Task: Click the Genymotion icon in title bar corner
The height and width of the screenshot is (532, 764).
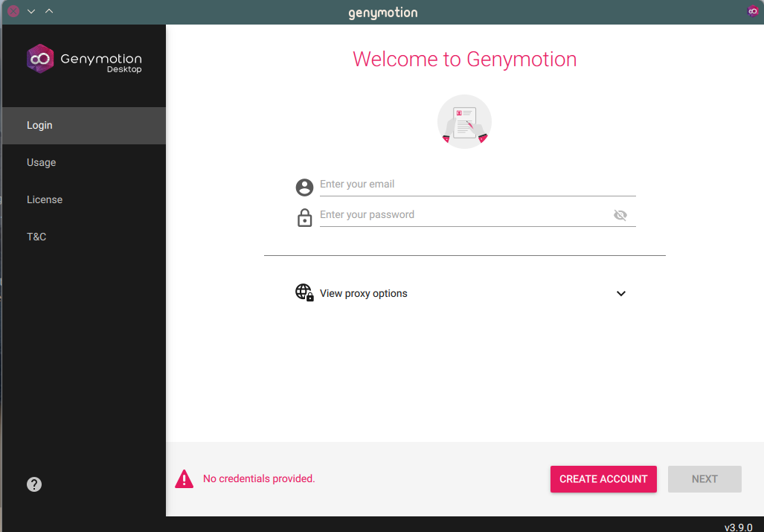Action: (x=753, y=10)
